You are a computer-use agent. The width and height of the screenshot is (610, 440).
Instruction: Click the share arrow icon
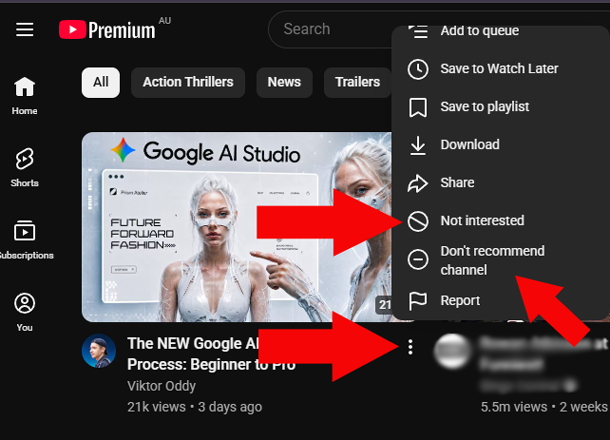coord(418,183)
